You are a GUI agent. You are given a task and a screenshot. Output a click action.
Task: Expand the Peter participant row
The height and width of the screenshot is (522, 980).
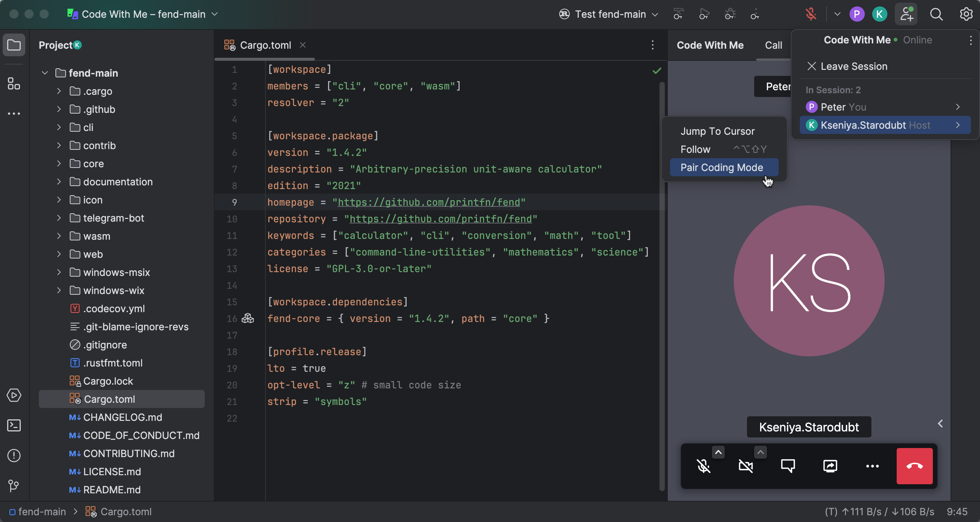coord(958,107)
